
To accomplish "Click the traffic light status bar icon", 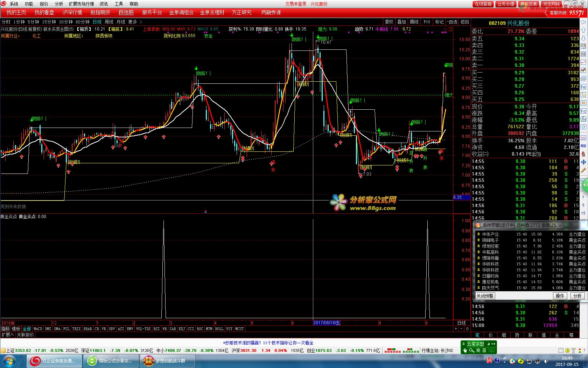I will click(580, 350).
